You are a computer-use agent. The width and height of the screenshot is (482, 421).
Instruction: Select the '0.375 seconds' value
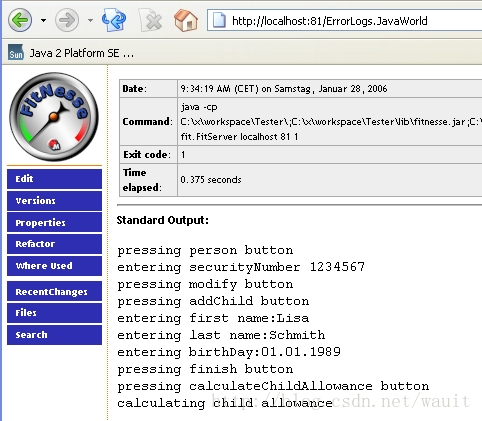211,180
